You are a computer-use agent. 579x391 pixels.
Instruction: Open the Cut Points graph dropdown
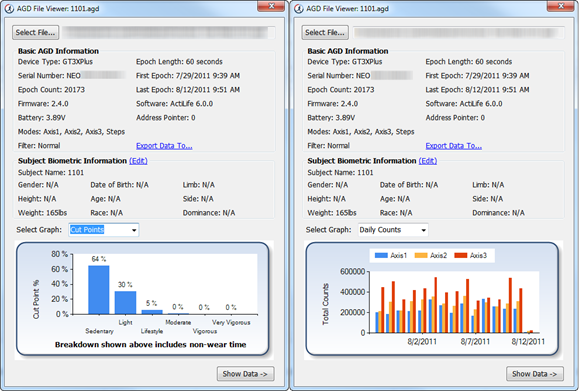(104, 230)
